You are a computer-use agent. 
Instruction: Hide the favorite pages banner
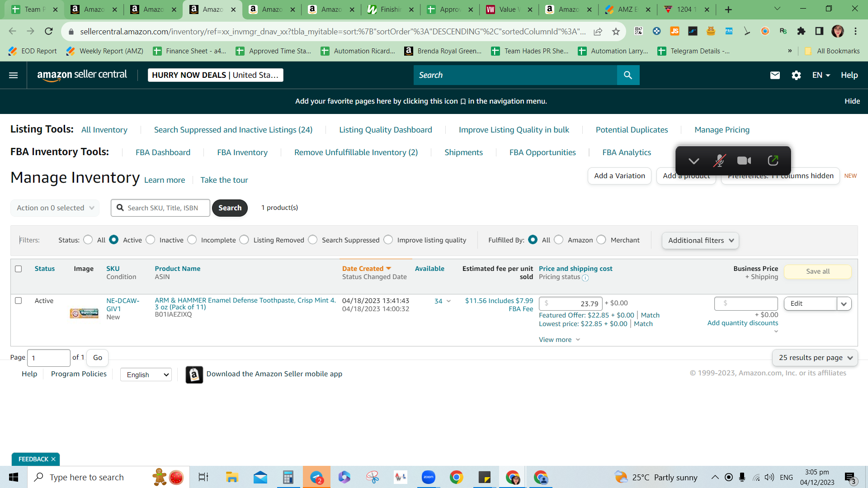[x=852, y=101]
